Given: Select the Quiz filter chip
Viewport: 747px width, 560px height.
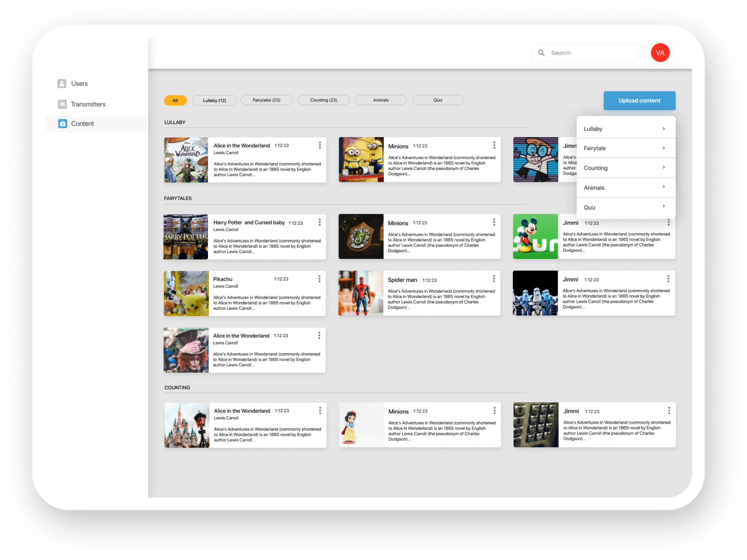Looking at the screenshot, I should [x=438, y=100].
